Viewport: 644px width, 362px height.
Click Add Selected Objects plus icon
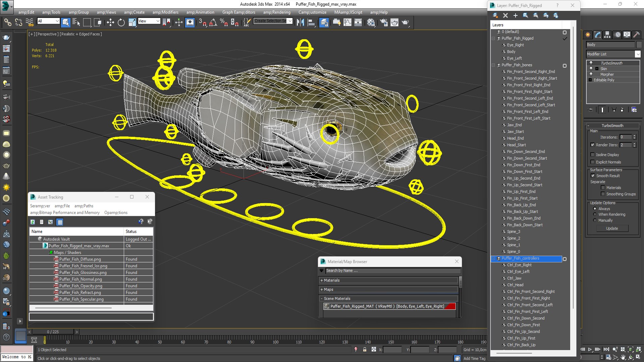tap(516, 15)
